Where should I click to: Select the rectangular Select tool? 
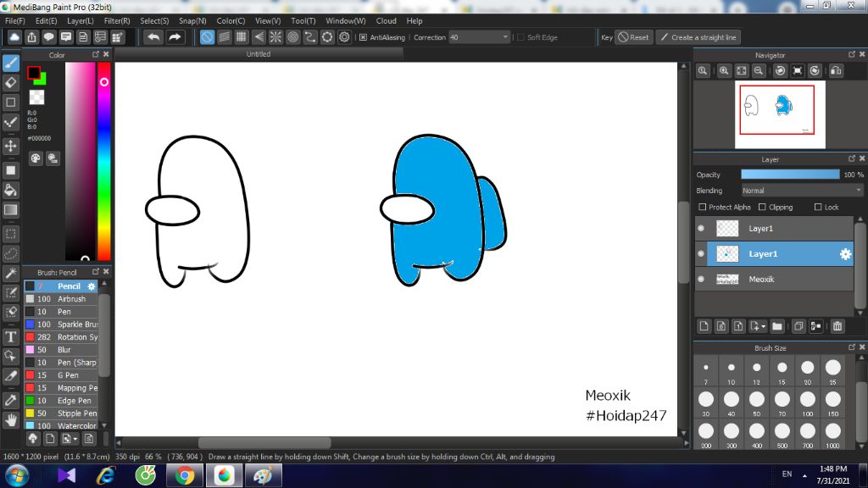click(10, 234)
